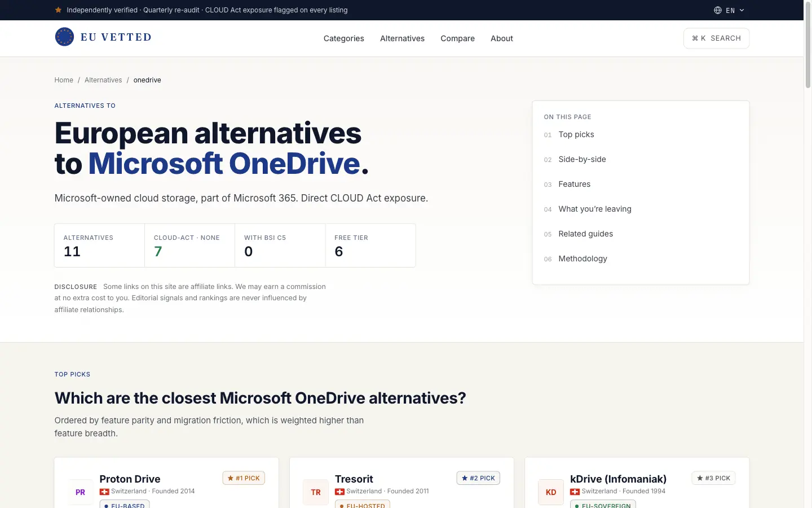Go to Home in breadcrumb
The height and width of the screenshot is (508, 812).
[64, 80]
